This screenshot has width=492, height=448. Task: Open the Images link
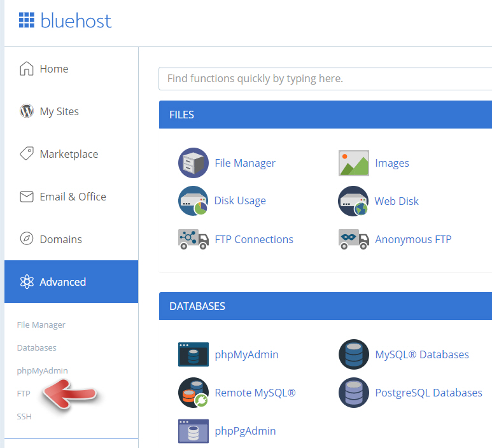(x=392, y=163)
